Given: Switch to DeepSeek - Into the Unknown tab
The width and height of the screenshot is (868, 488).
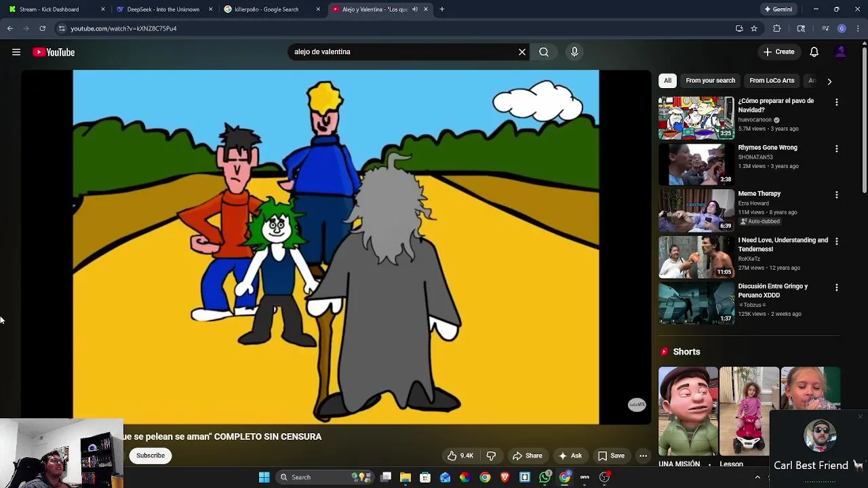Looking at the screenshot, I should pos(163,9).
